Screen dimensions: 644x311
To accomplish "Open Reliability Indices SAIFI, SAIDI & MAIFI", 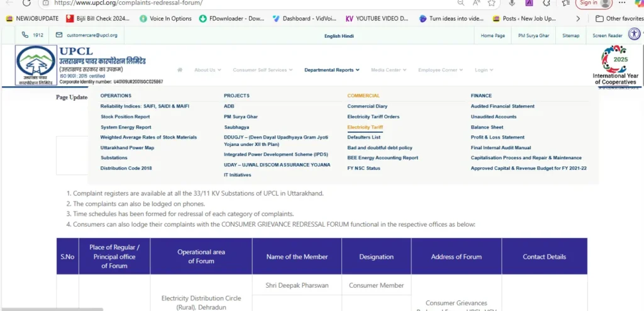I will [x=145, y=106].
